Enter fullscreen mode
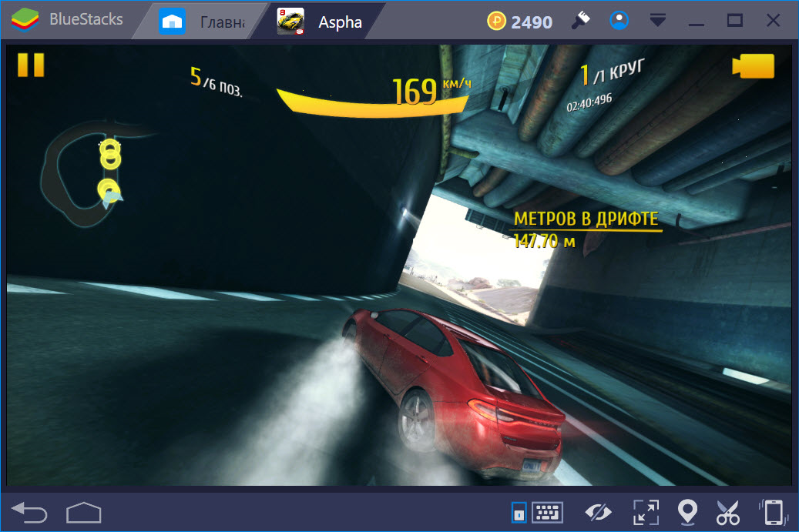 click(x=644, y=512)
